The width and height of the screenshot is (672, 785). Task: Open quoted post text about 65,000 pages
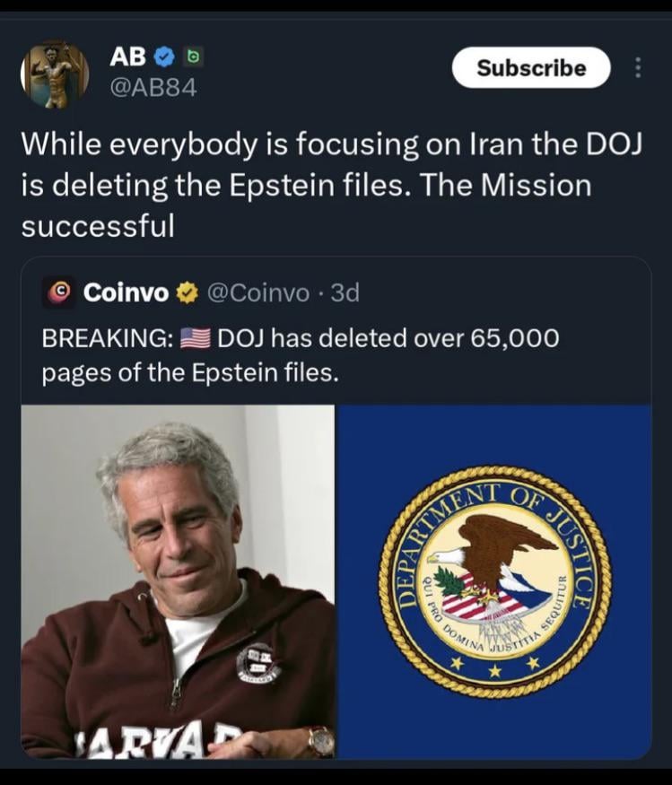pyautogui.click(x=301, y=354)
